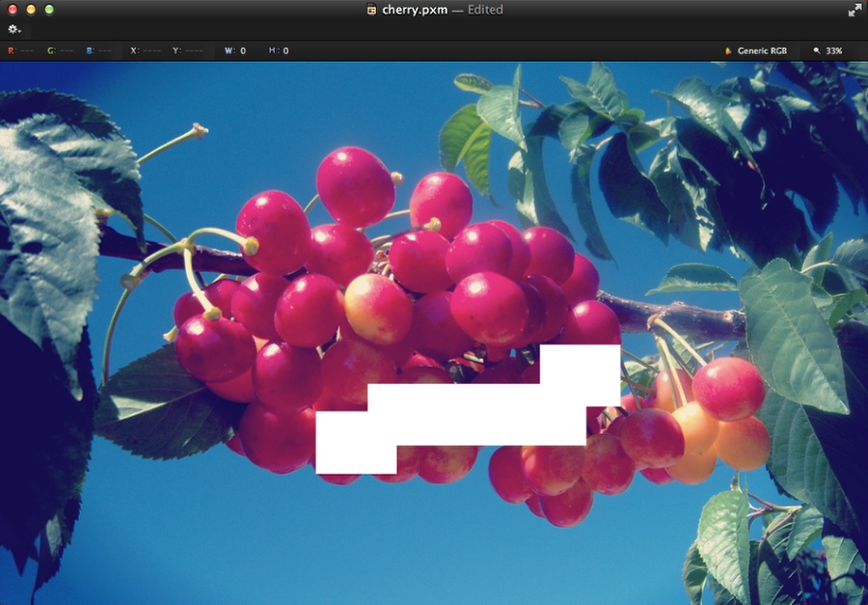Click the G color value readout

pyautogui.click(x=60, y=50)
